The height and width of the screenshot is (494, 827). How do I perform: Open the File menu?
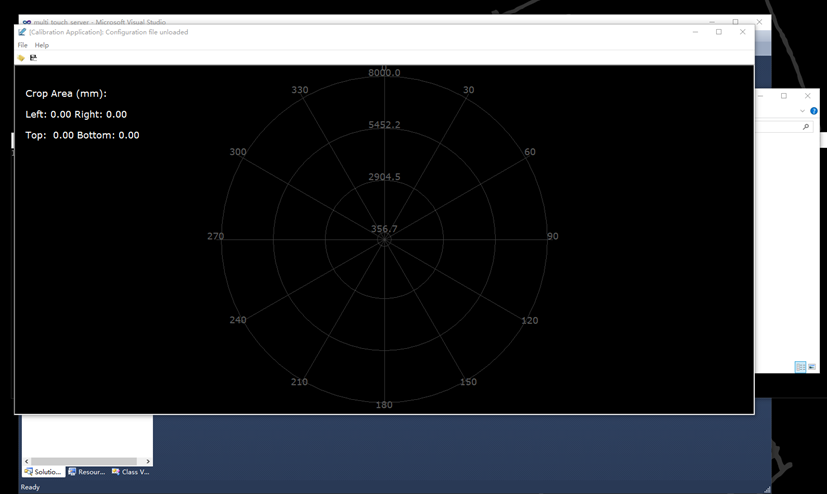(x=22, y=45)
